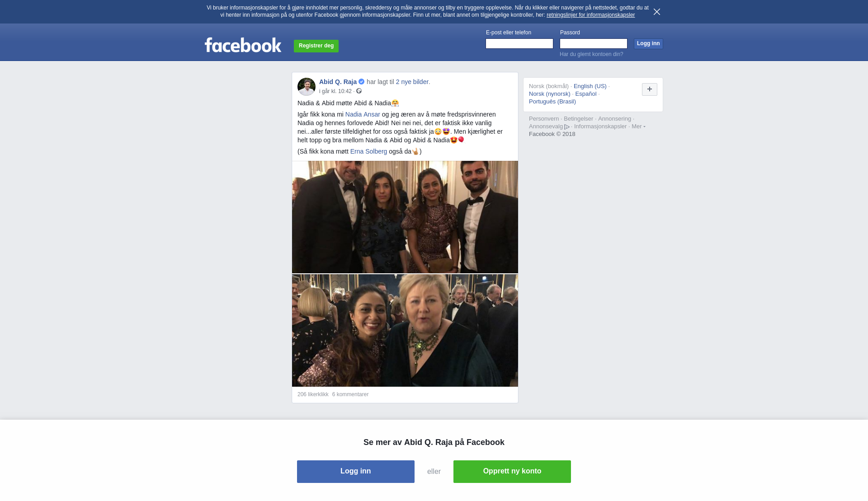Viewport: 868px width, 501px height.
Task: Open Abid Q. Raja's profile picture
Action: tap(307, 87)
